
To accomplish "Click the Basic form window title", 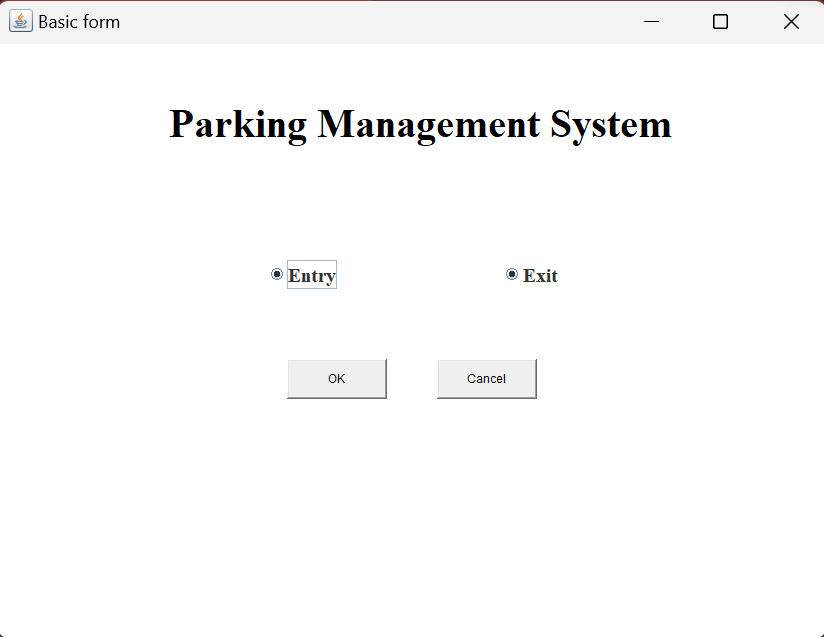I will point(79,22).
